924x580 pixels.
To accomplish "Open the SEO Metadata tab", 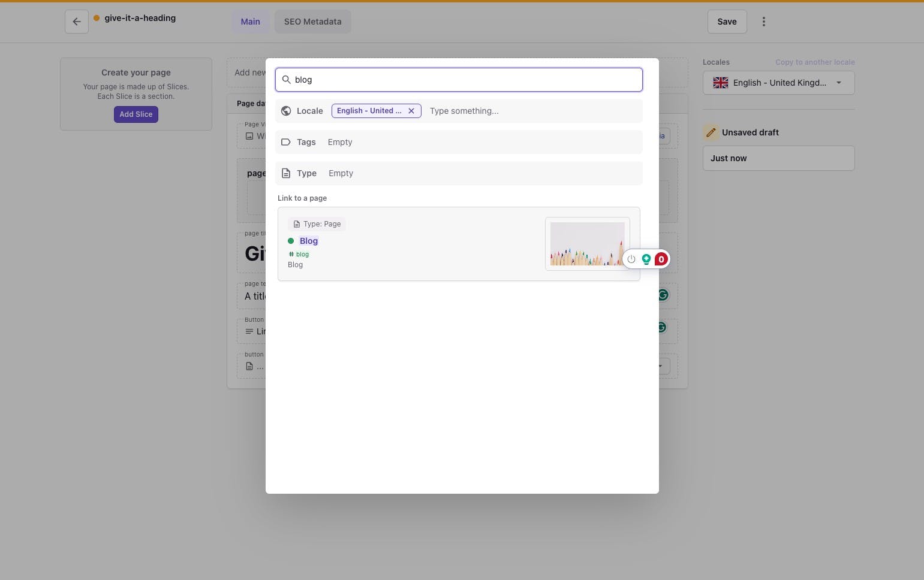I will click(313, 22).
